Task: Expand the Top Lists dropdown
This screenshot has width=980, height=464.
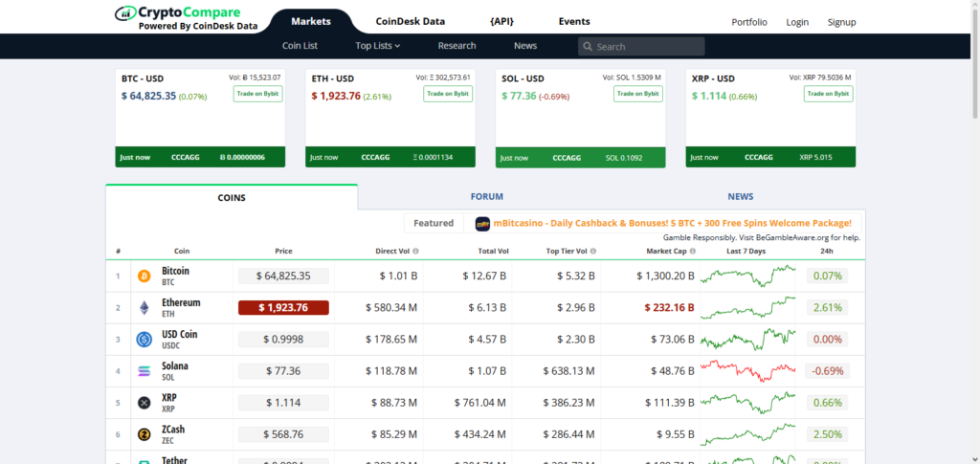Action: coord(377,46)
